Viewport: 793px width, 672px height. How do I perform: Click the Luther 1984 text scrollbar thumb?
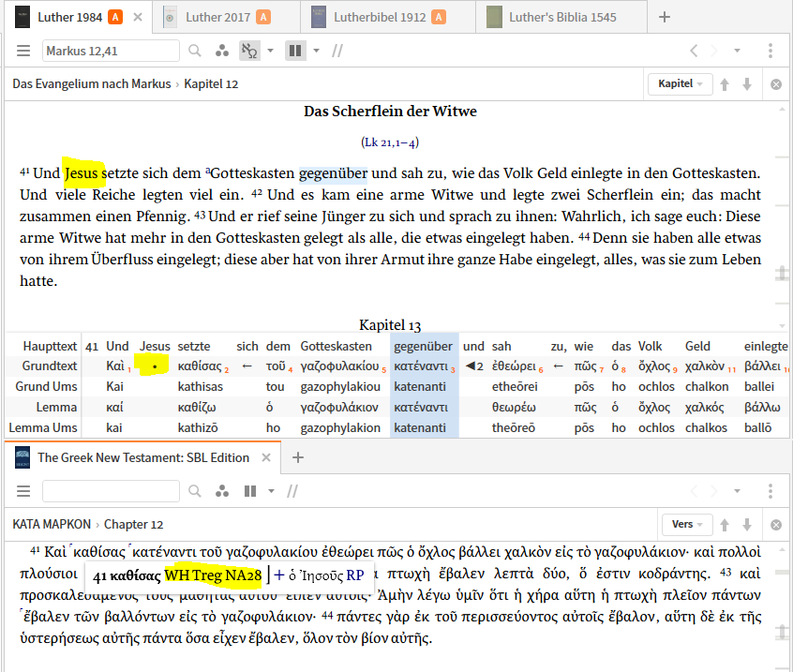[782, 274]
